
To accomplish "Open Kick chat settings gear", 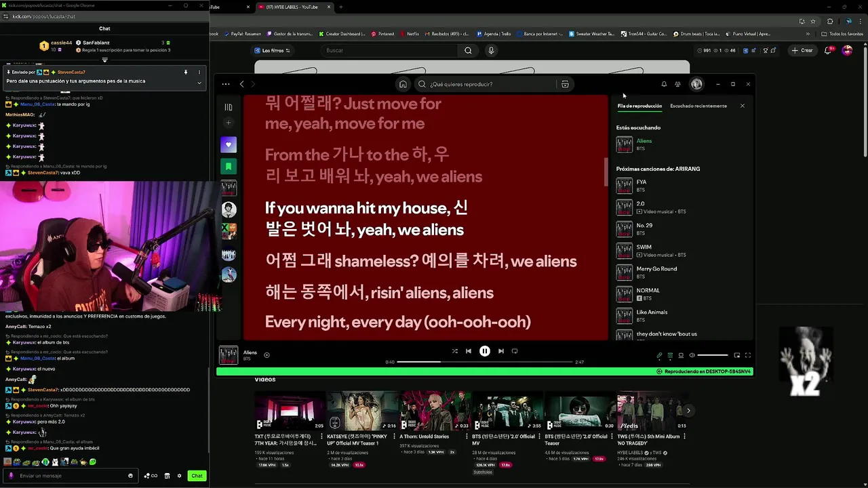I will pos(180,476).
